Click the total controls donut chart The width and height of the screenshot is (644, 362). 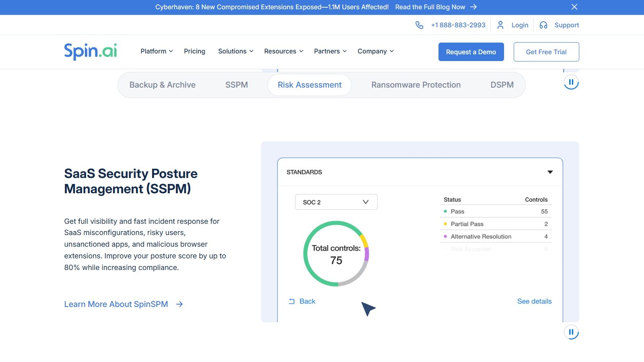coord(336,254)
